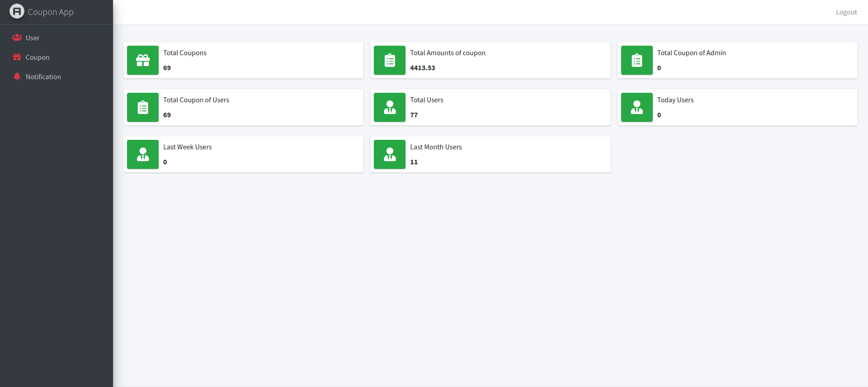868x387 pixels.
Task: Click the Today Users person icon
Action: (637, 107)
